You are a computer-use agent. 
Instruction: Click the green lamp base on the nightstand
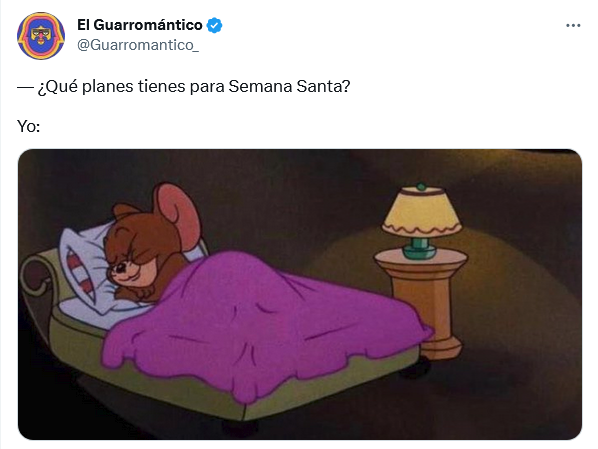coord(419,248)
